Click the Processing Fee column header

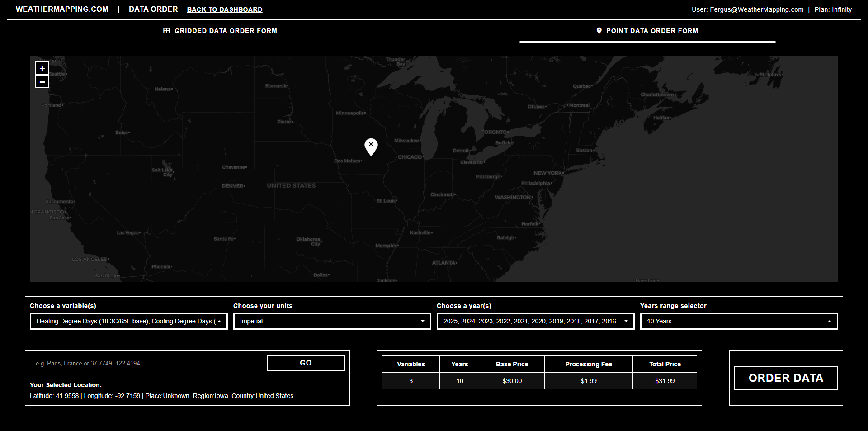(588, 364)
